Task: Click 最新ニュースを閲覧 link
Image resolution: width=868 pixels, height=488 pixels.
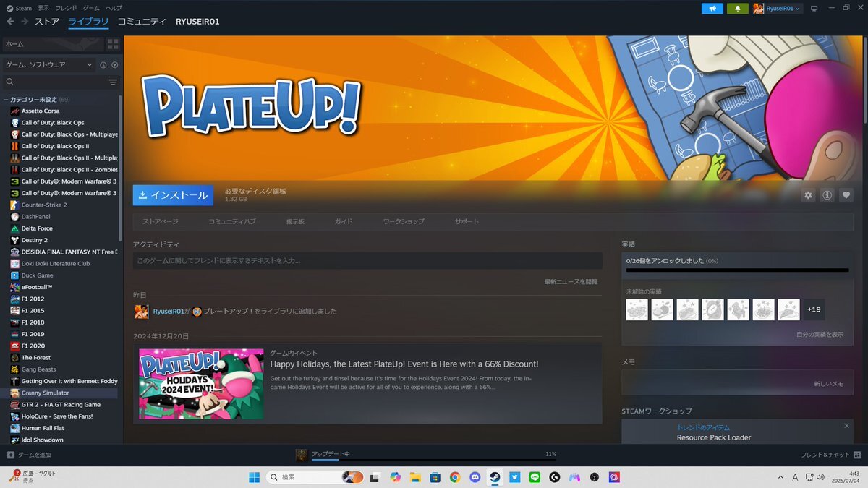Action: coord(571,281)
